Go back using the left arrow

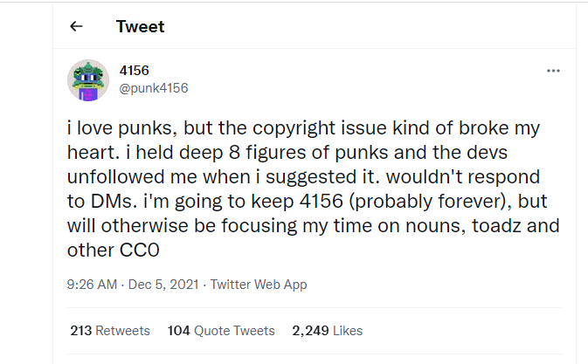(x=76, y=26)
